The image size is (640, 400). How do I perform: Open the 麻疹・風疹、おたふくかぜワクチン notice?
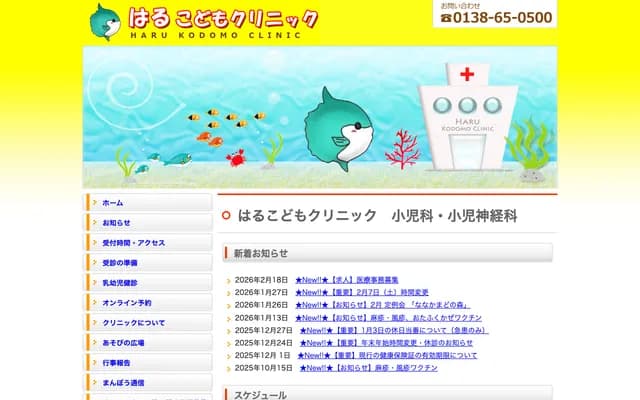(x=388, y=318)
